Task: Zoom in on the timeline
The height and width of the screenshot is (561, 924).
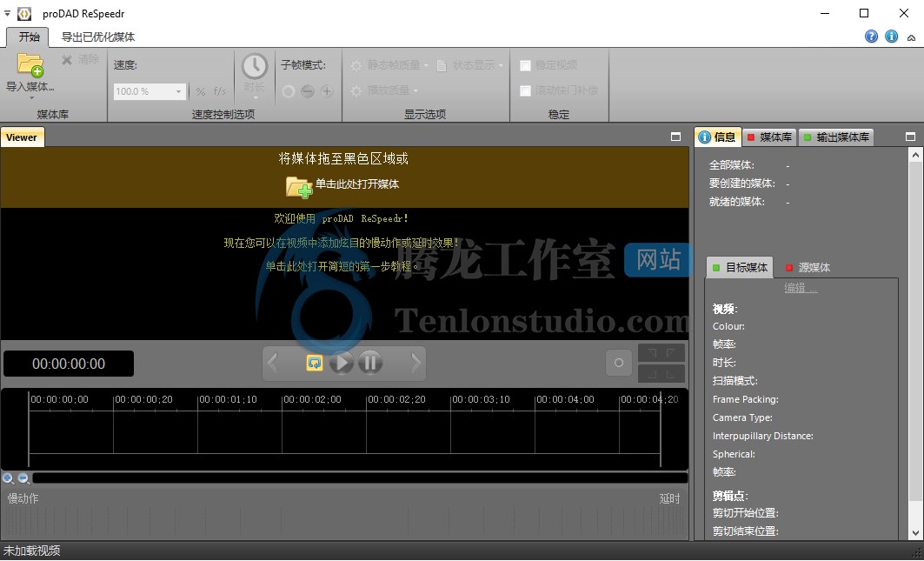Action: [8, 478]
